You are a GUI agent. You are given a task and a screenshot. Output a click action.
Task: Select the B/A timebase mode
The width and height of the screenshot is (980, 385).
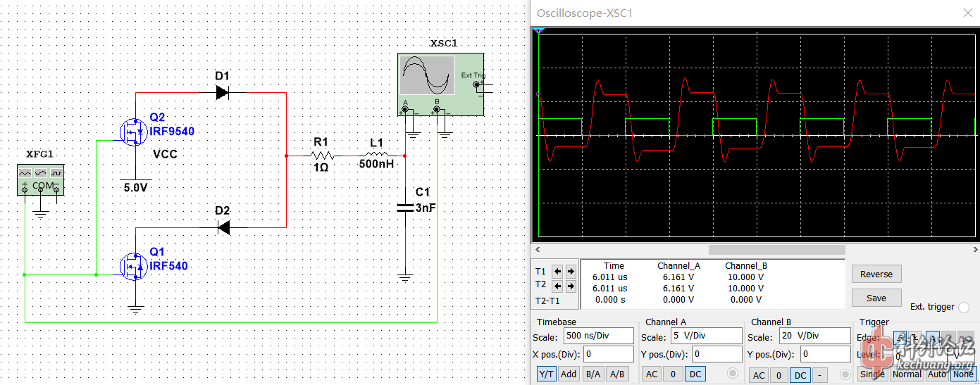pyautogui.click(x=593, y=374)
